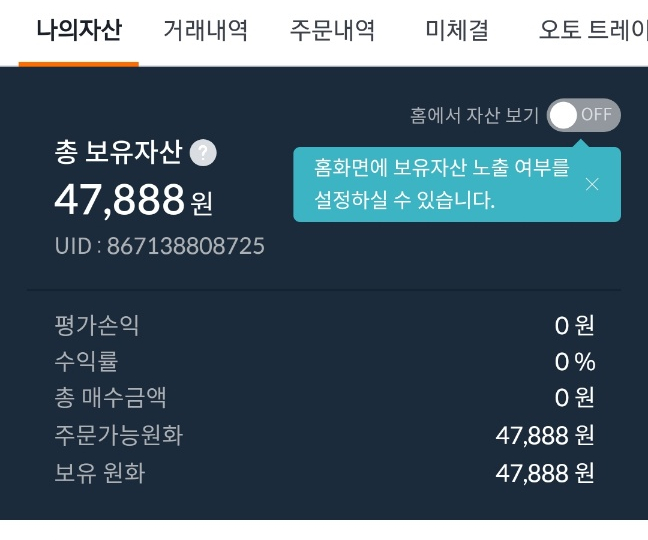
Task: Click the 0 % value for 수익률
Action: click(575, 361)
